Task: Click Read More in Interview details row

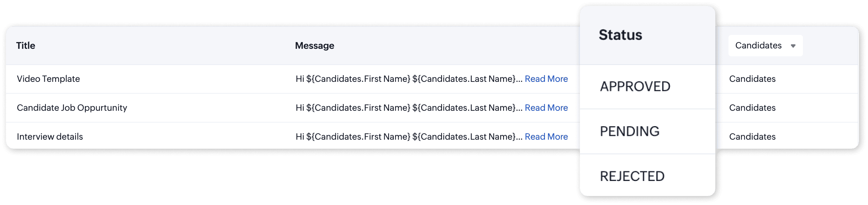Action: [546, 137]
